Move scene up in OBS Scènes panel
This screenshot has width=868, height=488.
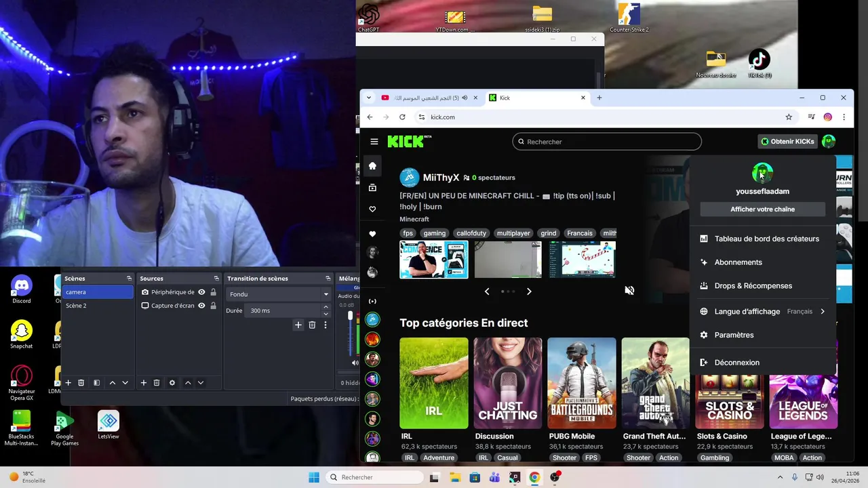point(113,383)
